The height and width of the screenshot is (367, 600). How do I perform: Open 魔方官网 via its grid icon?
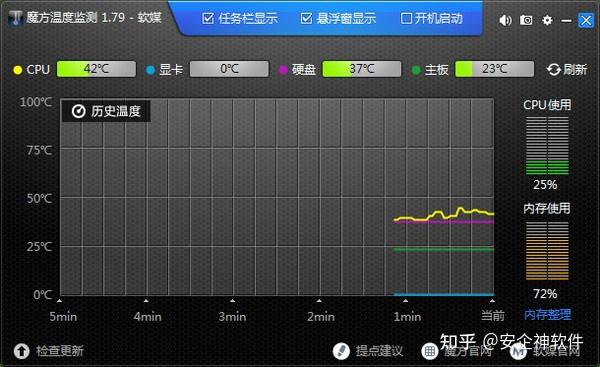430,351
